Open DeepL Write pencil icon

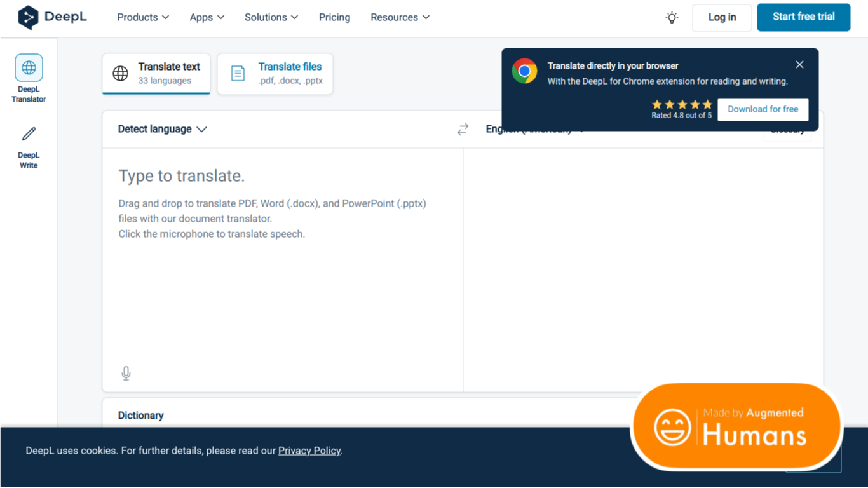pos(29,133)
